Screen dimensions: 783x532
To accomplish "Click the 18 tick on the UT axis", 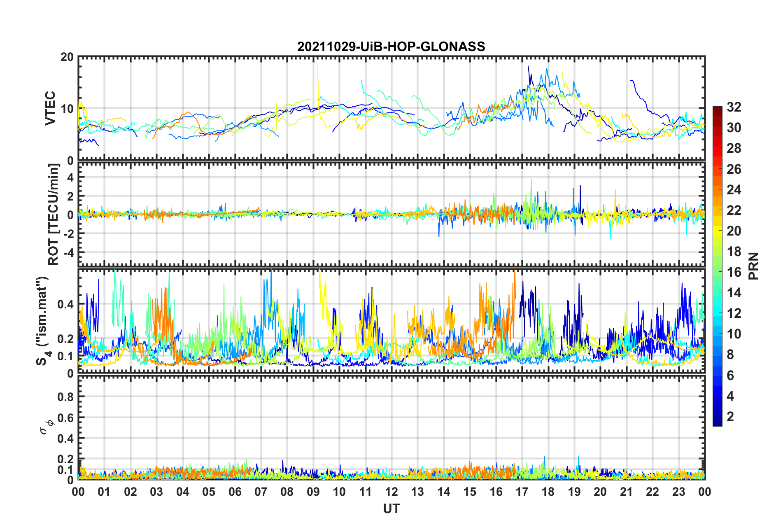I will tap(548, 492).
